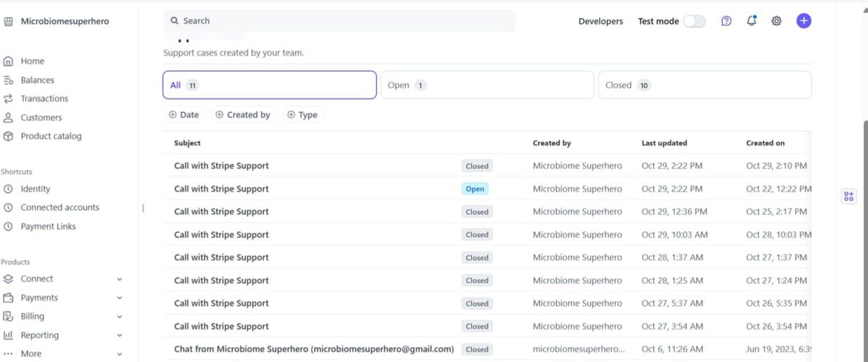Viewport: 868px width, 362px height.
Task: Go to Home in sidebar
Action: pyautogui.click(x=33, y=61)
